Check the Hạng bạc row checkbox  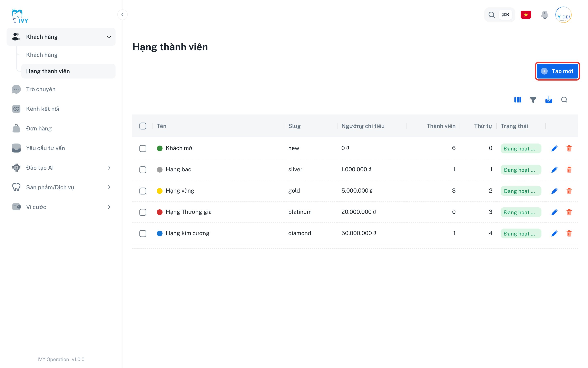click(143, 170)
